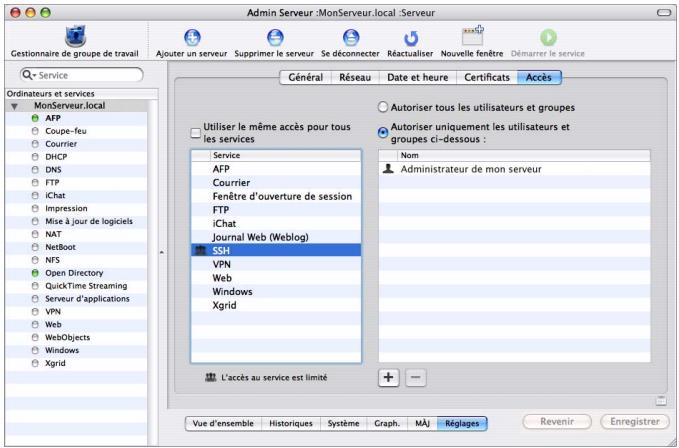Viewport: 679px width, 448px height.
Task: Select Journal Web (Weblog) row
Action: (x=276, y=237)
